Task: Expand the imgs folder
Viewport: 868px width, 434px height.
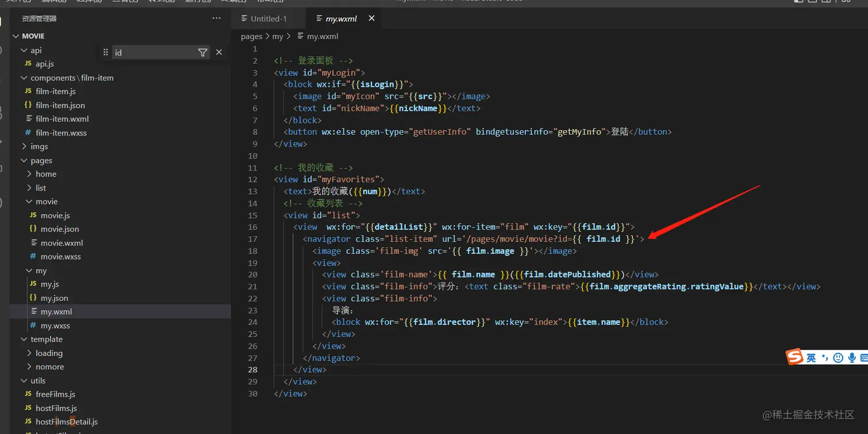Action: pos(39,146)
